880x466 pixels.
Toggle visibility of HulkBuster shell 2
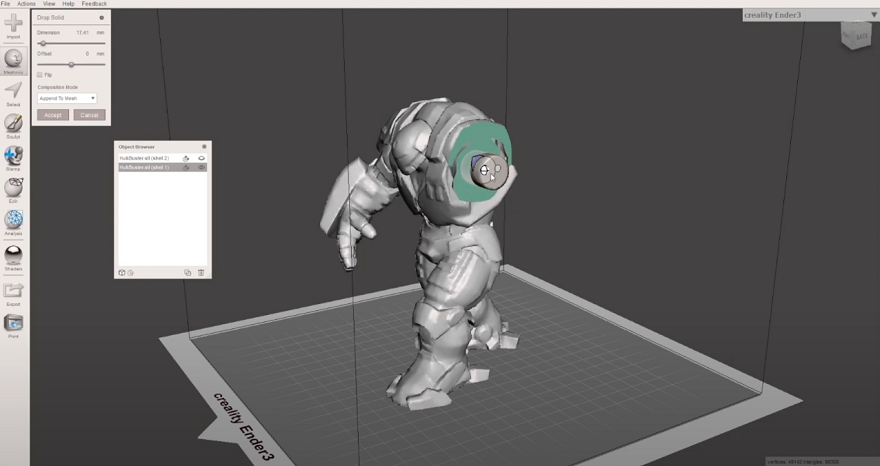click(201, 158)
